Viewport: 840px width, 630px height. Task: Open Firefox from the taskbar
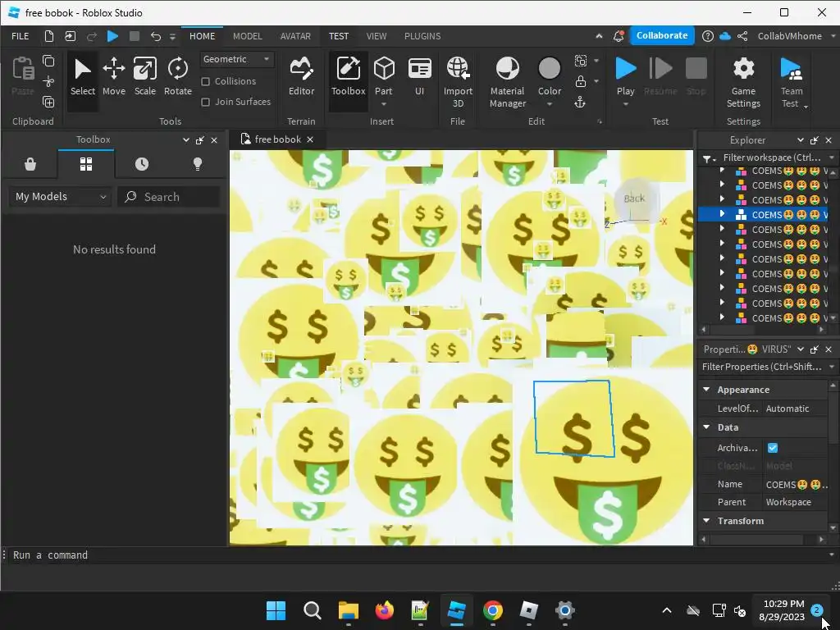click(384, 610)
